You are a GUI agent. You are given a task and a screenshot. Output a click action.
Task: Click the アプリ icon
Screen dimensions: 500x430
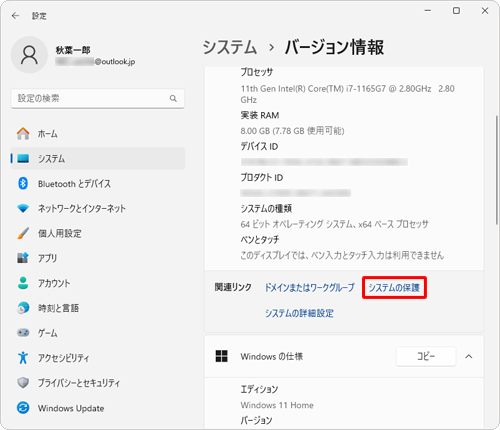23,258
